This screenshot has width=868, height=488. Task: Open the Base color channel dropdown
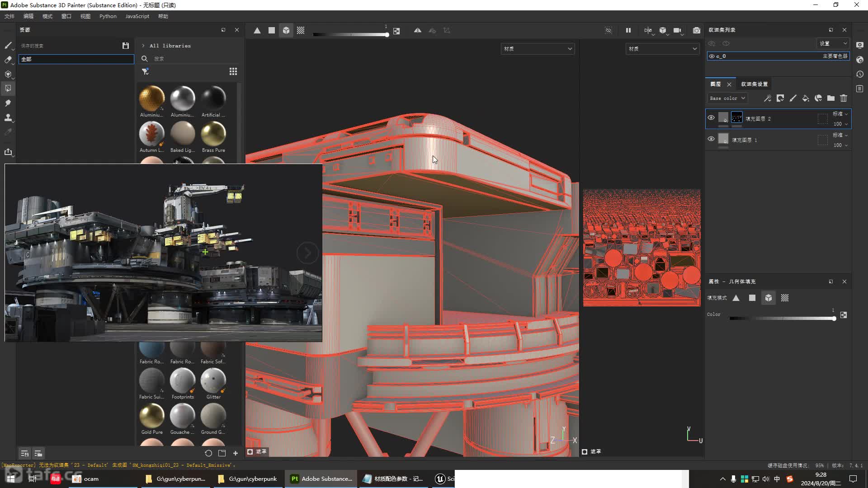tap(727, 98)
